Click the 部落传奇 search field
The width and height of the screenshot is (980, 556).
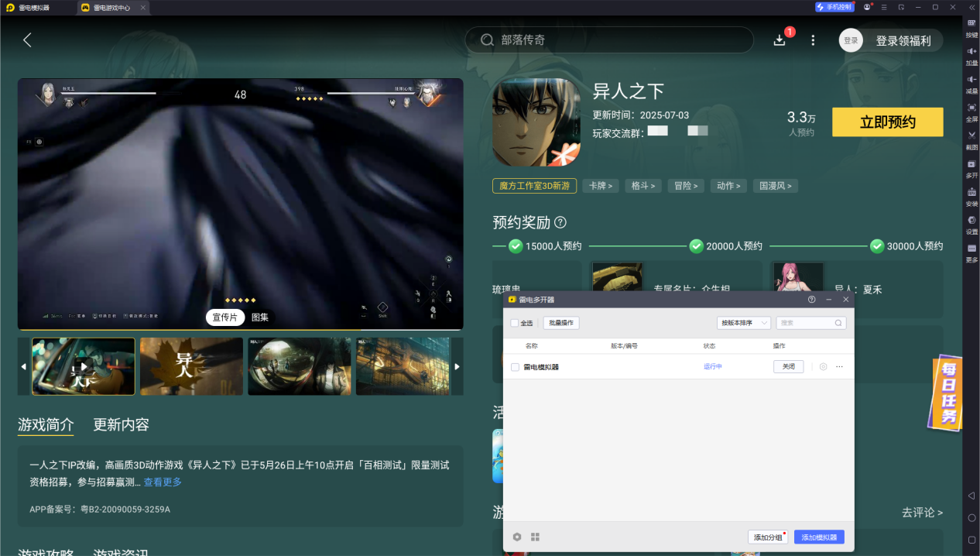coord(608,40)
